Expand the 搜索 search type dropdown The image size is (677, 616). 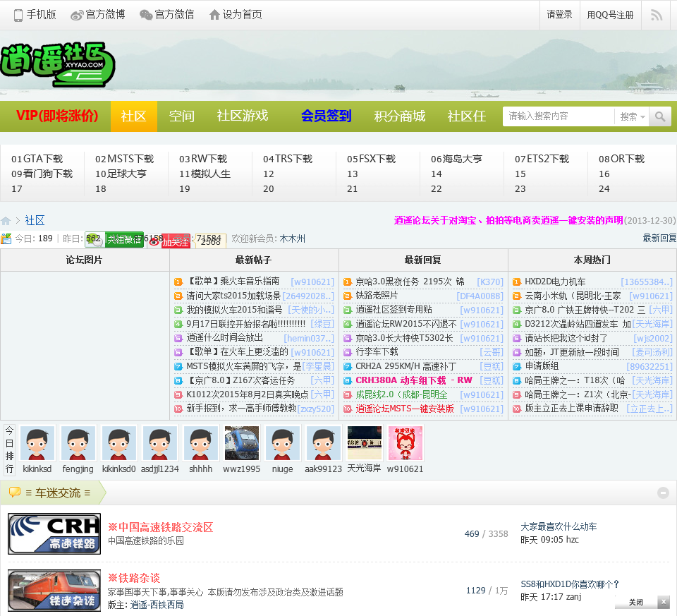tap(632, 116)
